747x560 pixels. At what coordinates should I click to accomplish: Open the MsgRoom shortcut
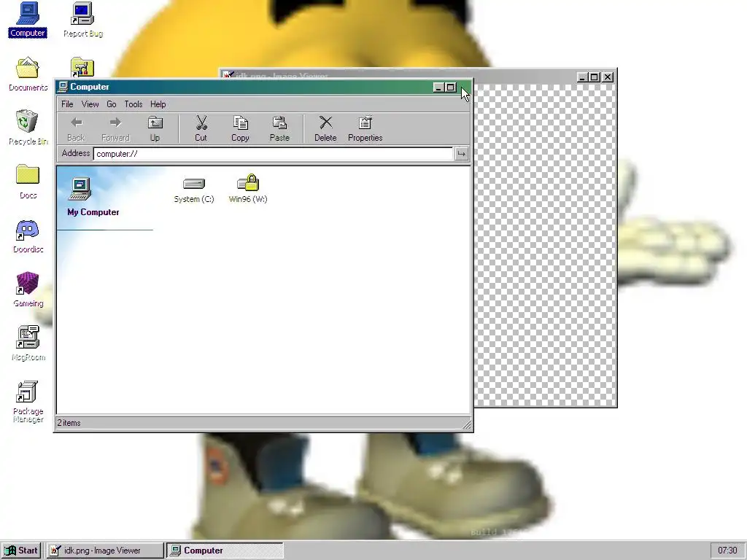coord(28,343)
